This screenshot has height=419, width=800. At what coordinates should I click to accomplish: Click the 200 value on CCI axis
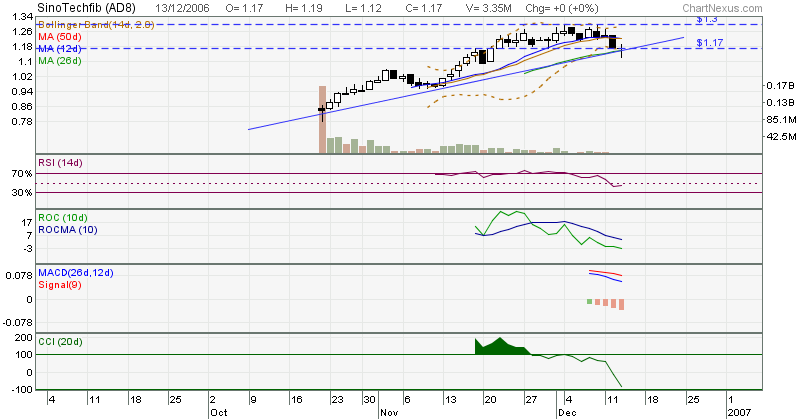(x=24, y=337)
